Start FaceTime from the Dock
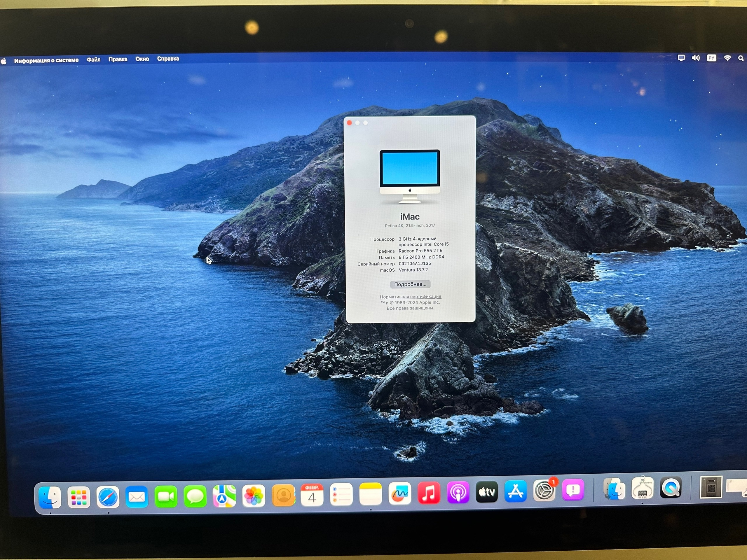747x560 pixels. tap(166, 496)
